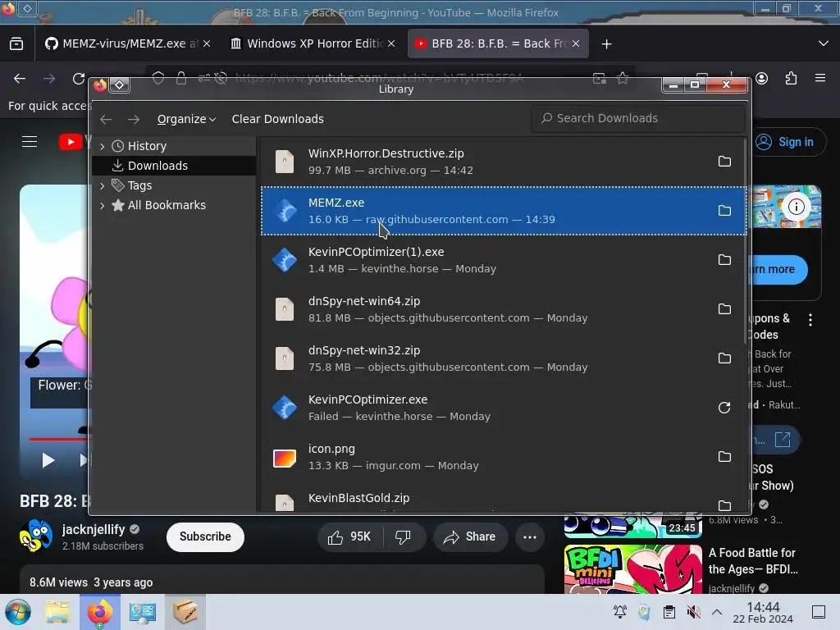Select the MEMZ.exe download entry
This screenshot has height=630, width=840.
point(504,211)
